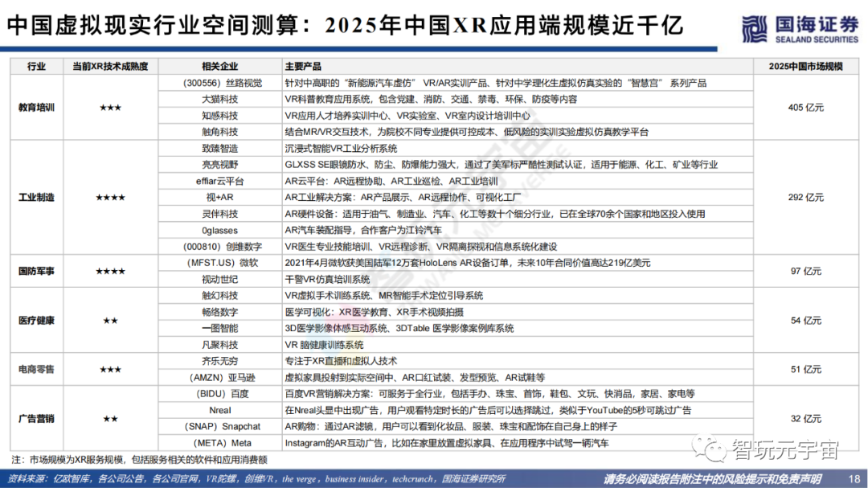Click the 干警VR仿真培训系统 product text

click(327, 279)
